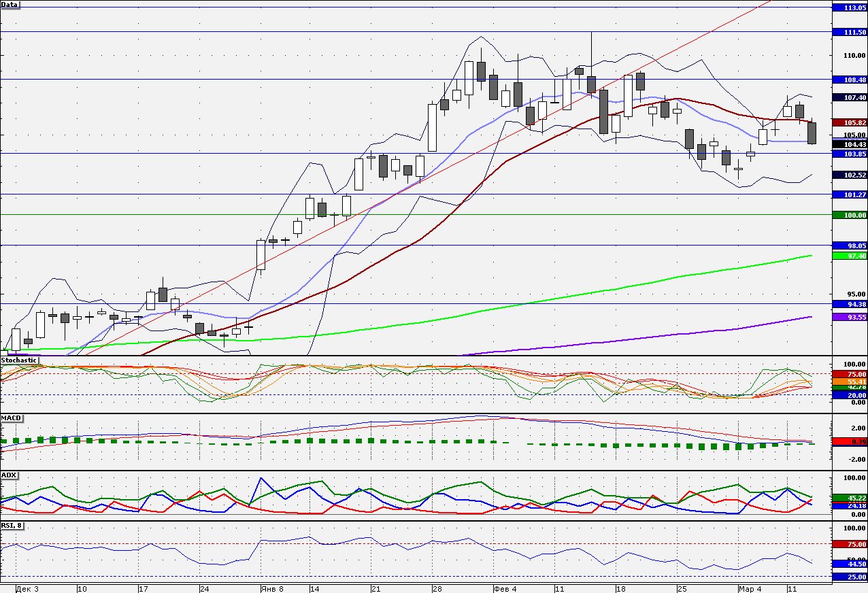Click the "Янв 8" date label
Viewport: 868px width, 593px height.
coord(271,588)
